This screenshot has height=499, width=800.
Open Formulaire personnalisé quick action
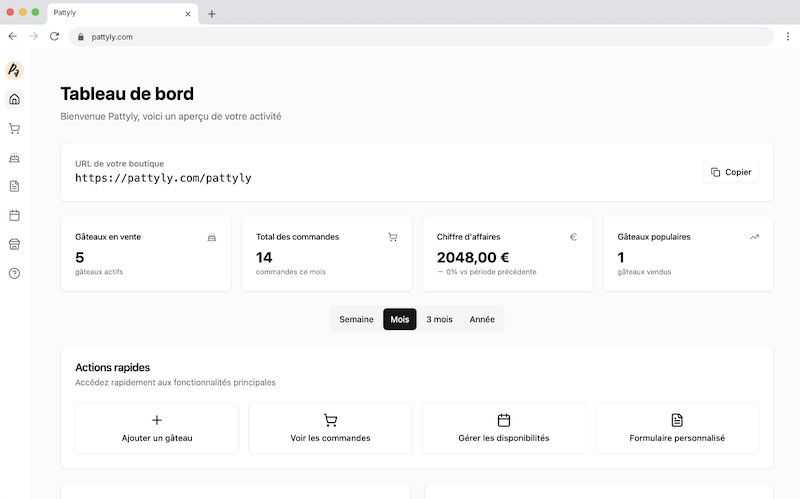[677, 429]
